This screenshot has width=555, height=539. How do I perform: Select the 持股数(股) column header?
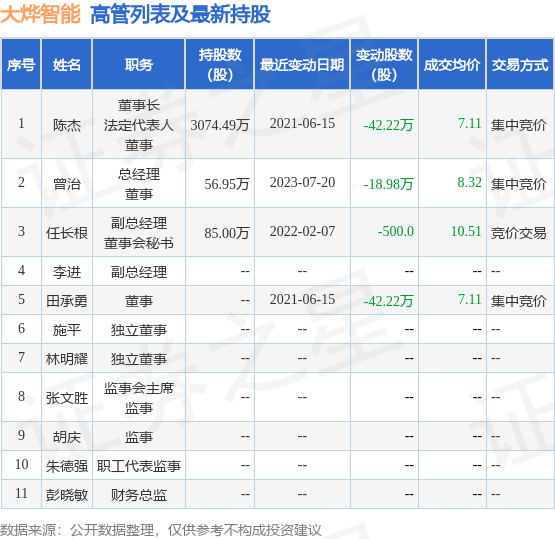point(220,65)
